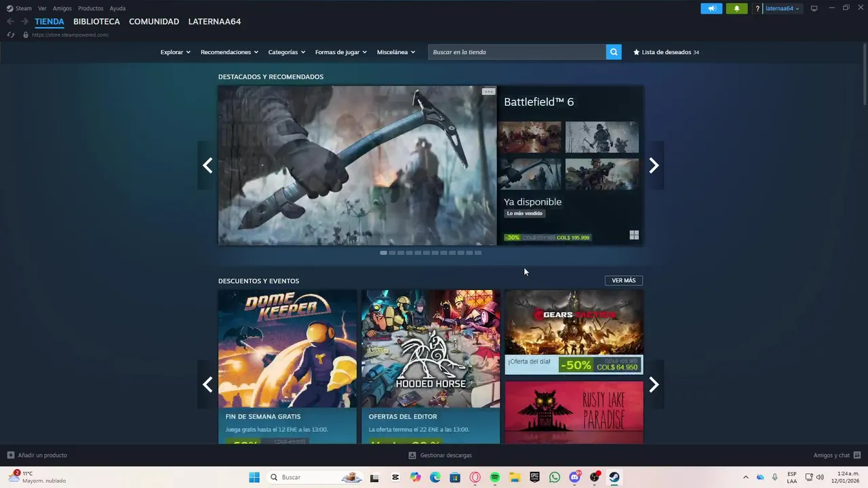This screenshot has height=488, width=868.
Task: Focus the Buscar en la tienda field
Action: tap(517, 52)
